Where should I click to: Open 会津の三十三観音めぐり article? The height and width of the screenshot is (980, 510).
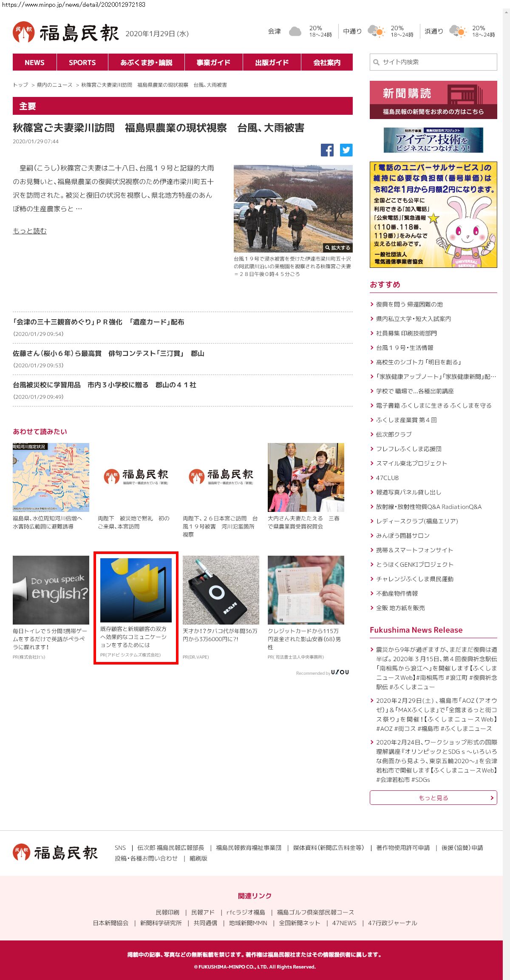point(99,322)
